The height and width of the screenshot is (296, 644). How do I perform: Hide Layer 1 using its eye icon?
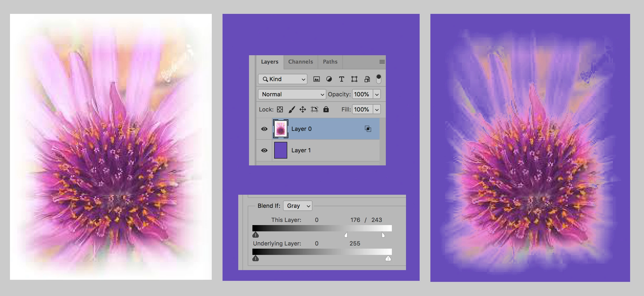click(264, 150)
